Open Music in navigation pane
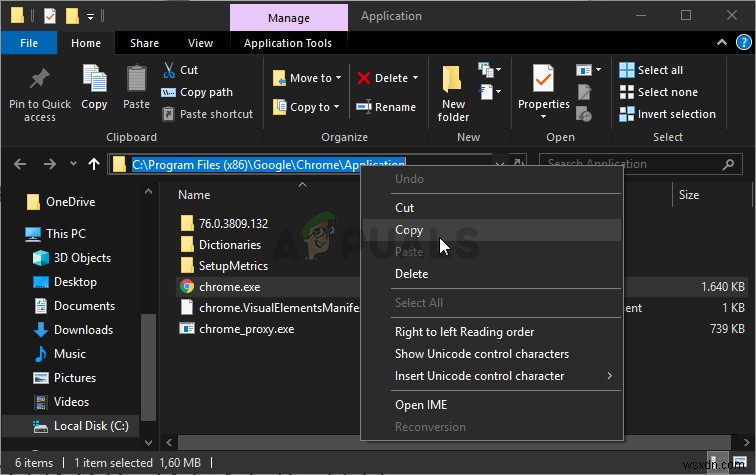This screenshot has width=756, height=475. tap(59, 354)
